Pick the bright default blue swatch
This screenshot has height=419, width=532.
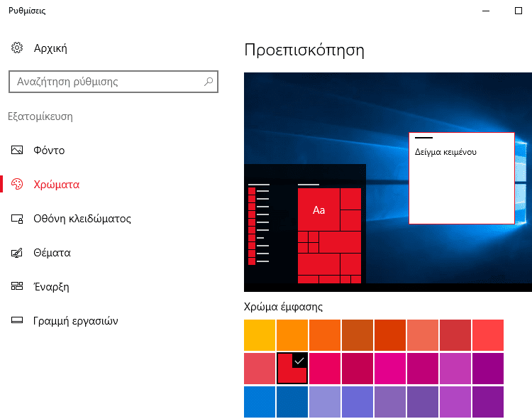click(260, 402)
